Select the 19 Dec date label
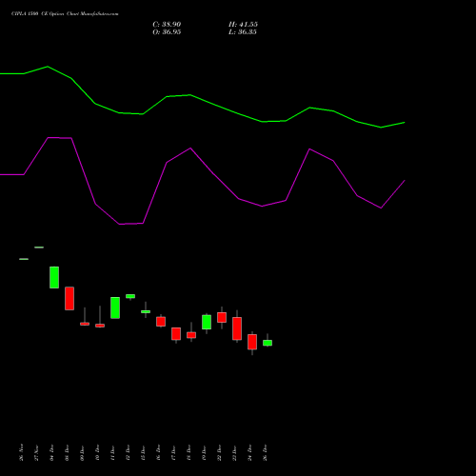This screenshot has width=476, height=476. pos(204,452)
